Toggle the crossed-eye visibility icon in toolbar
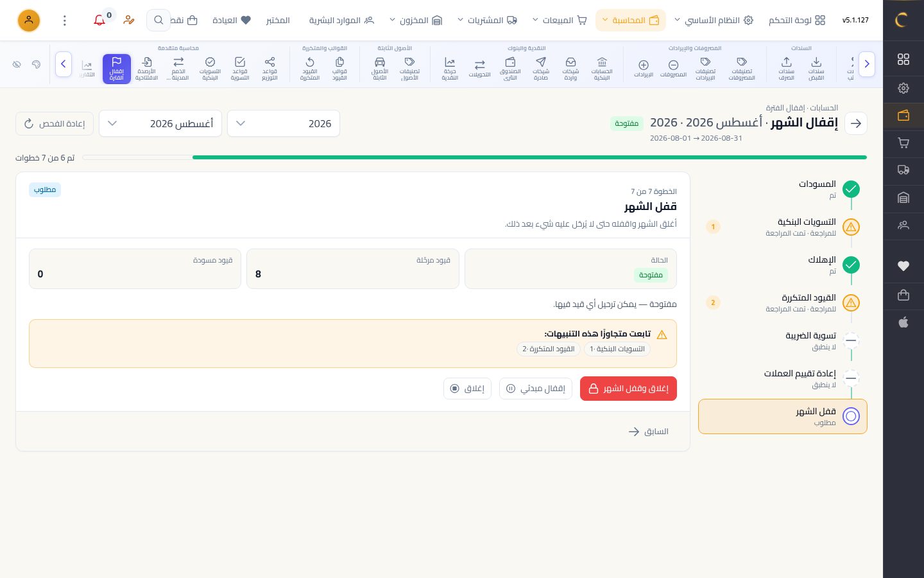924x578 pixels. [17, 64]
